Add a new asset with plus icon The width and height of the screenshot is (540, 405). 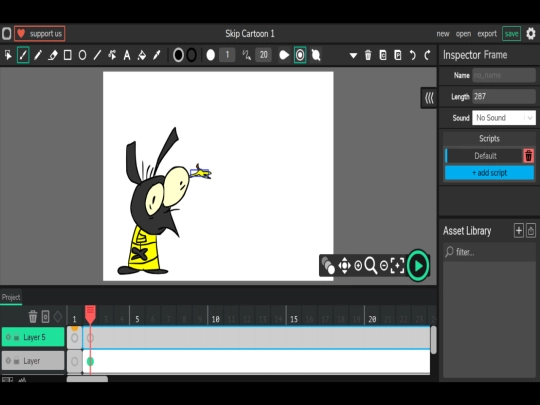519,230
